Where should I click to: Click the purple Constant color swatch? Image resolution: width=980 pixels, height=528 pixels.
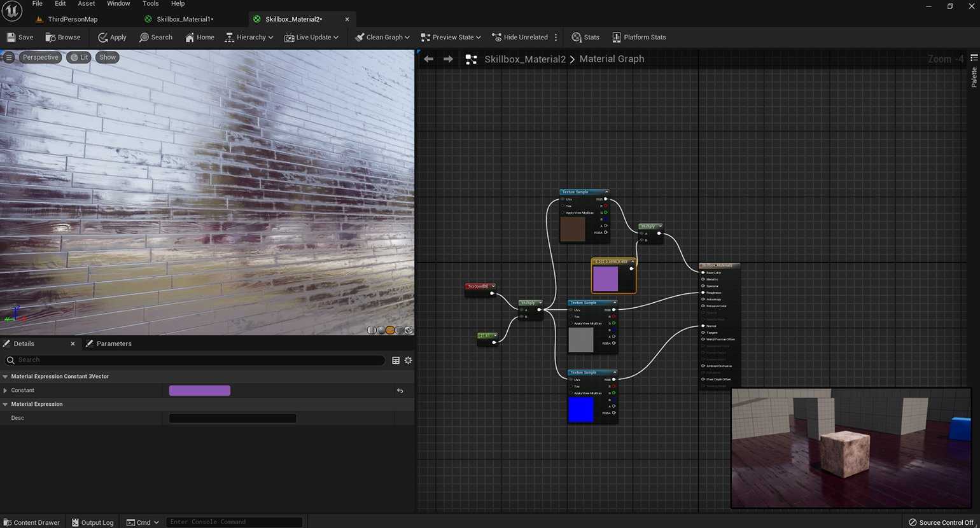(x=199, y=391)
